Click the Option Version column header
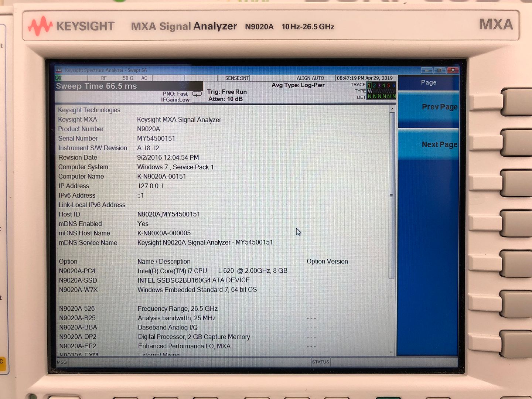532x399 pixels. pos(327,262)
